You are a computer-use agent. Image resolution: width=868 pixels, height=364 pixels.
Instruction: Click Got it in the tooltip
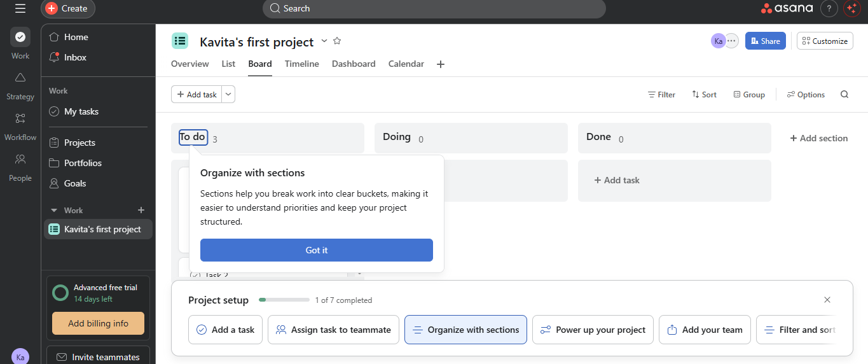click(317, 250)
